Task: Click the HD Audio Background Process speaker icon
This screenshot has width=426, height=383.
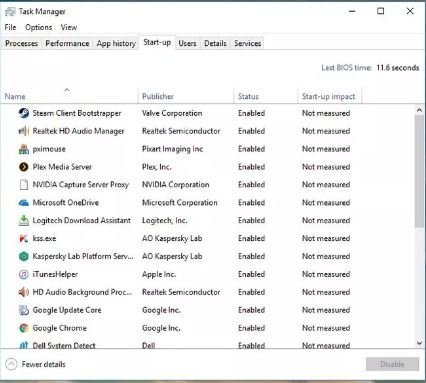Action: click(x=24, y=292)
